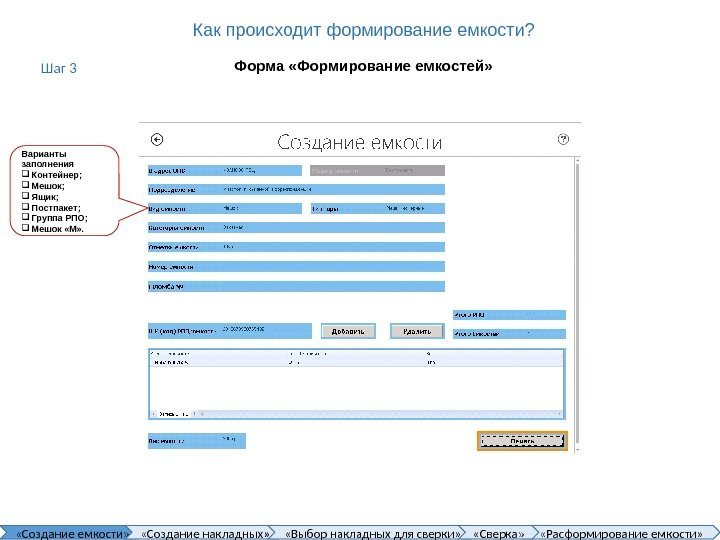Click the «Удалить» button
This screenshot has width=720, height=540.
(x=417, y=331)
